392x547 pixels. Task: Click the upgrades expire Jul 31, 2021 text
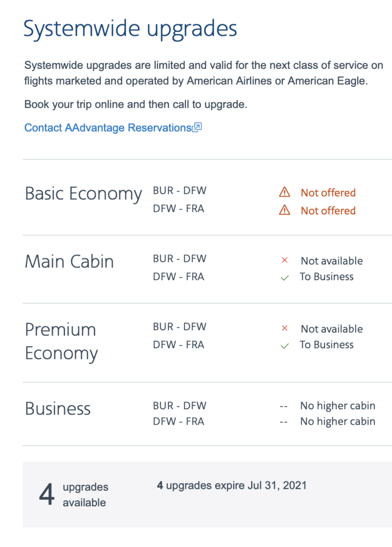[232, 485]
